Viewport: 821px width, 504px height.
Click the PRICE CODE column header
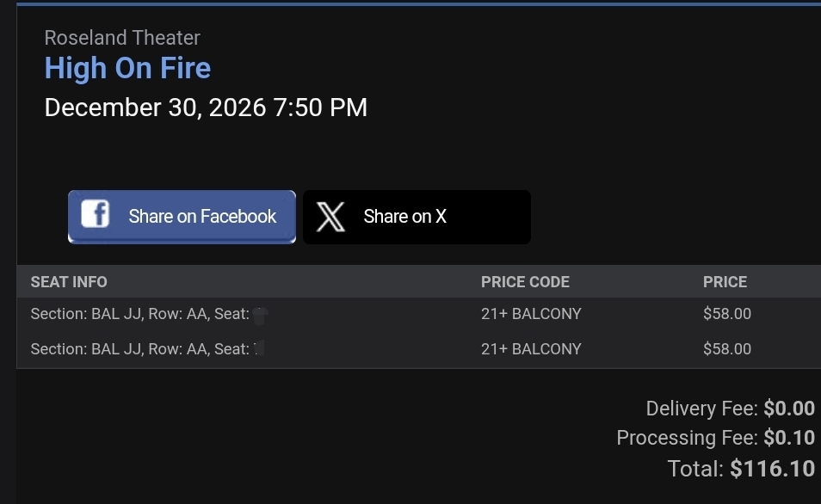[525, 282]
